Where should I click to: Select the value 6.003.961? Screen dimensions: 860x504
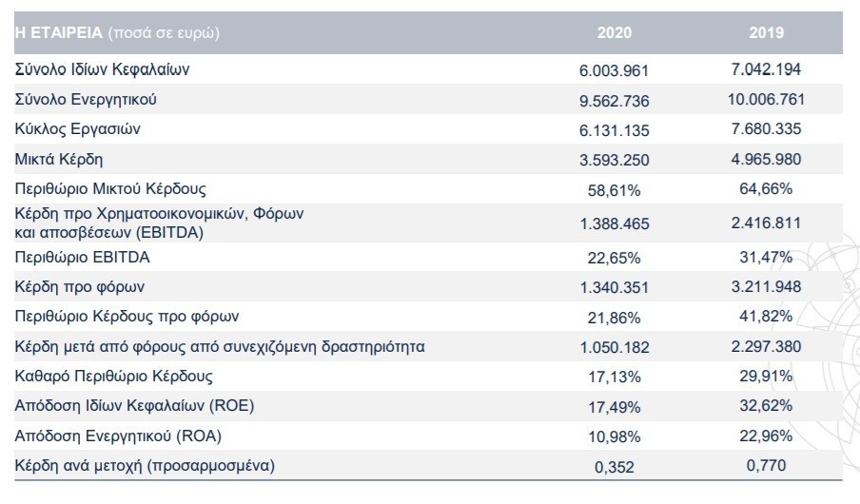point(614,70)
